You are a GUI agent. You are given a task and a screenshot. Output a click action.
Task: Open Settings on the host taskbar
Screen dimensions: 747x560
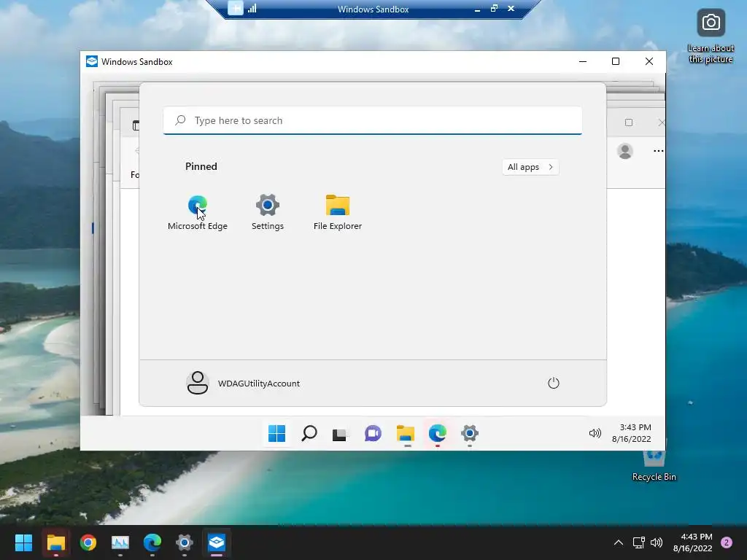pyautogui.click(x=185, y=542)
